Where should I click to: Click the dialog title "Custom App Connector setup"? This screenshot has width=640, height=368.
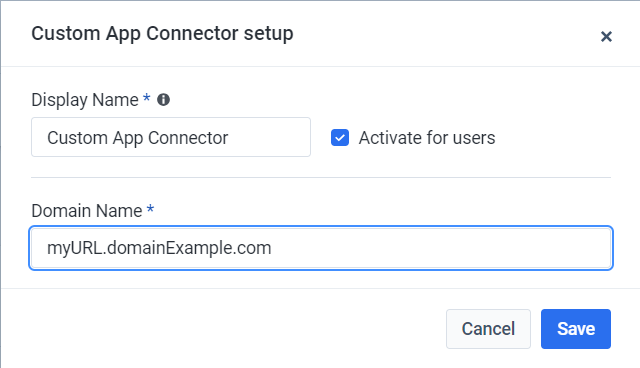point(162,33)
